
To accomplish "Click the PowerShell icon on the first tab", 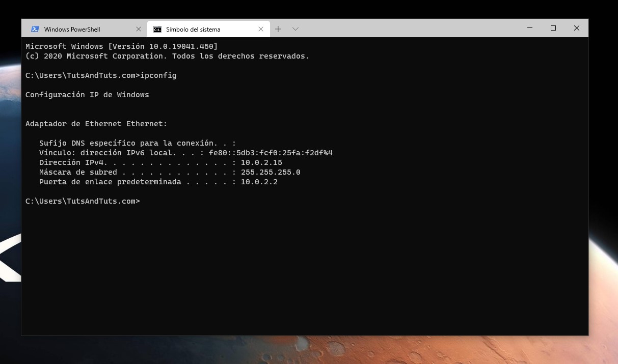I will tap(35, 29).
